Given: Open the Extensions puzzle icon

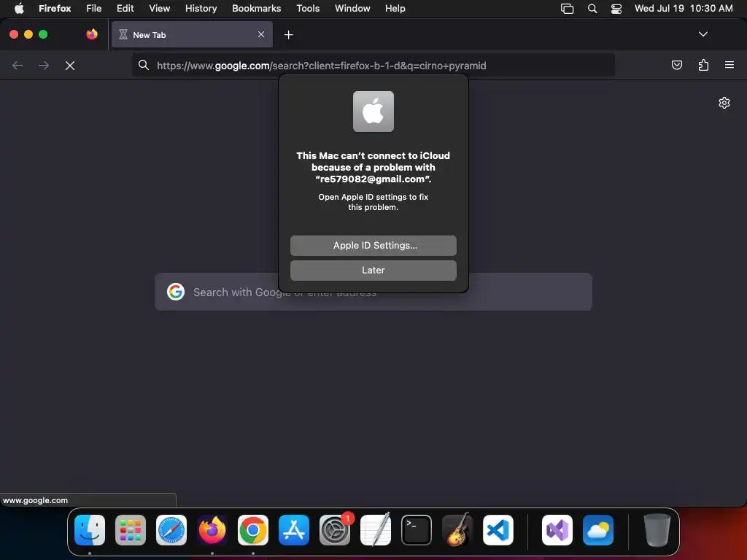Looking at the screenshot, I should pyautogui.click(x=703, y=65).
